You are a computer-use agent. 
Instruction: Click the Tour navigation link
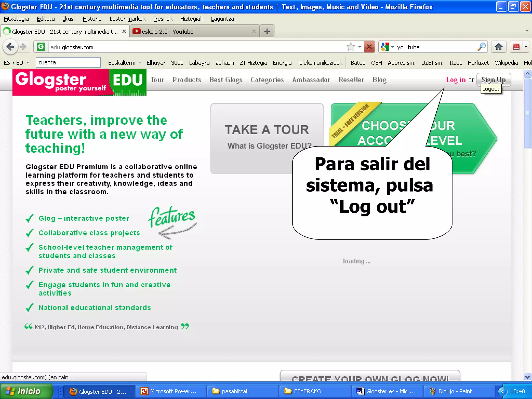pos(157,79)
